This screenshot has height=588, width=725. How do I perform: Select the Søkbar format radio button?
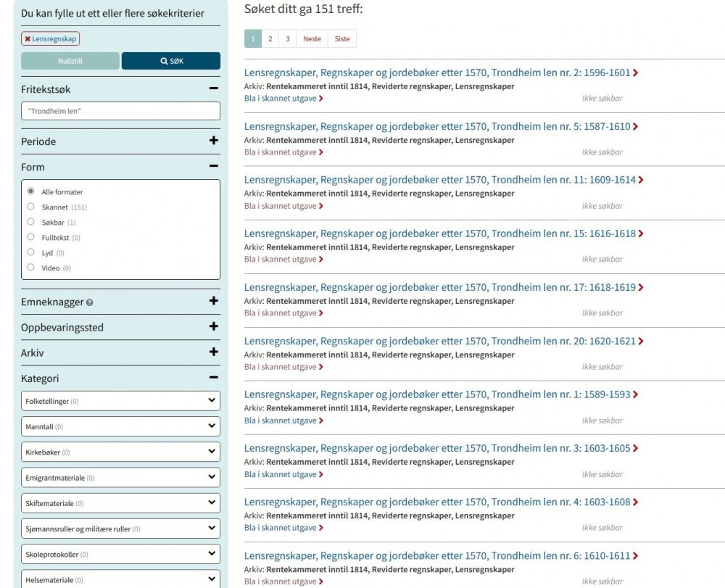30,222
